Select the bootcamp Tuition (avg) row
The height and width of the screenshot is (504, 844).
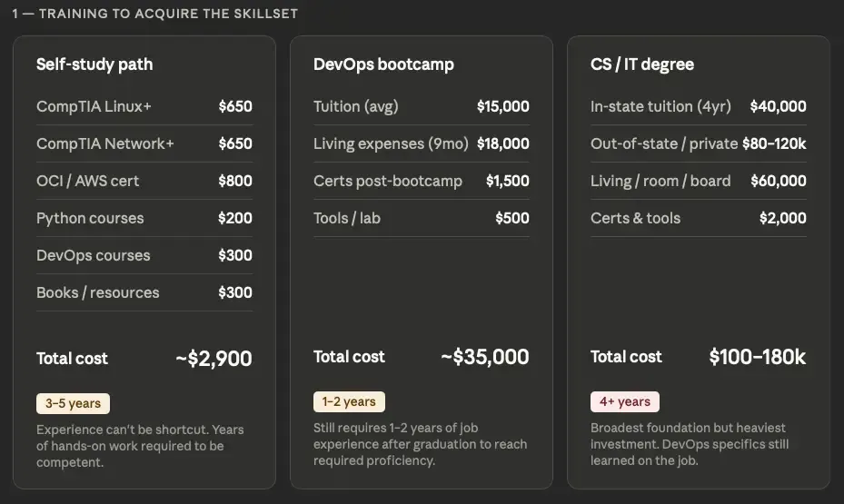421,107
